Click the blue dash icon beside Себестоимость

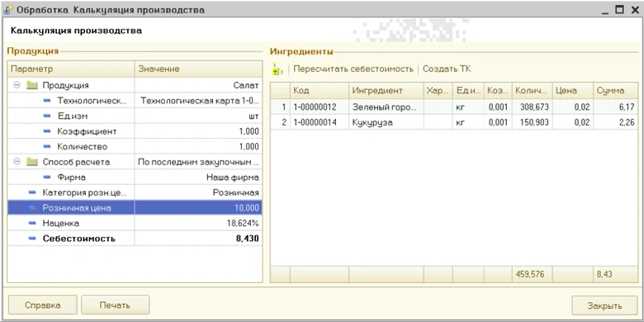point(32,239)
